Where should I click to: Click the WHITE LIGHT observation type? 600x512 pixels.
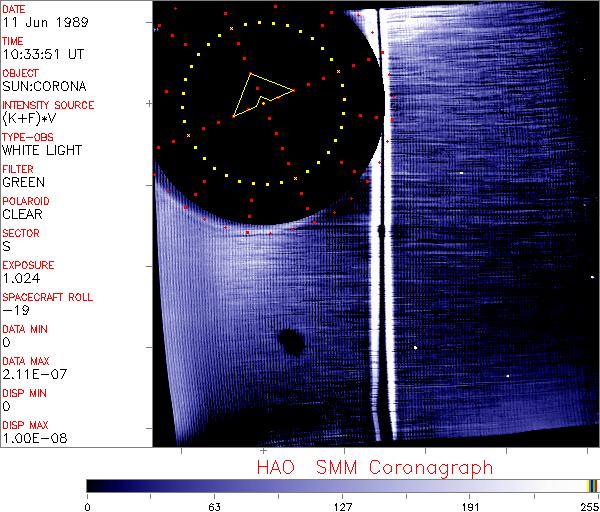coord(41,151)
